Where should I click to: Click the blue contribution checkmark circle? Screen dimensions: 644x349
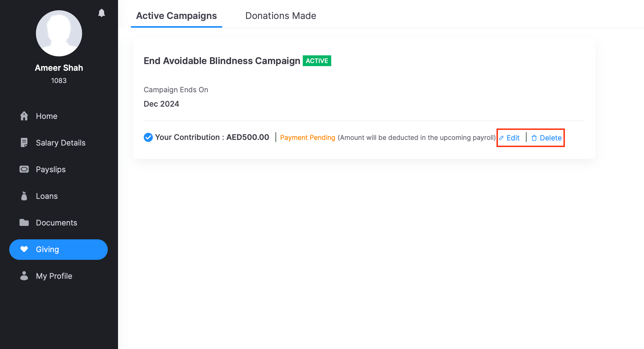(x=148, y=137)
